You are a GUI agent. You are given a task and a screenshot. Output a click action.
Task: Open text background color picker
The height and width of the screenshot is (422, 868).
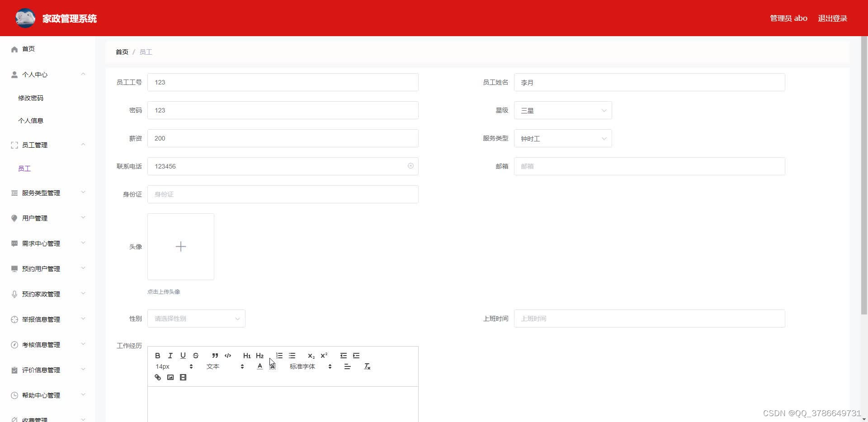tap(272, 366)
